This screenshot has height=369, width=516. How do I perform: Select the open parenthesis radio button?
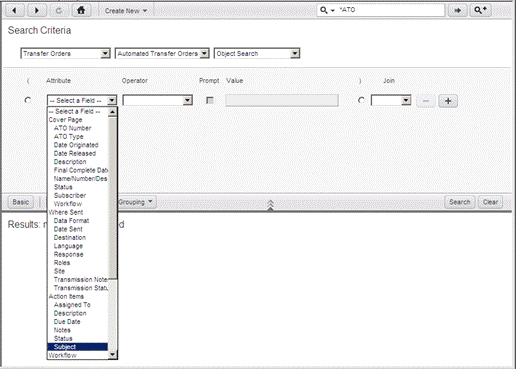pos(28,100)
